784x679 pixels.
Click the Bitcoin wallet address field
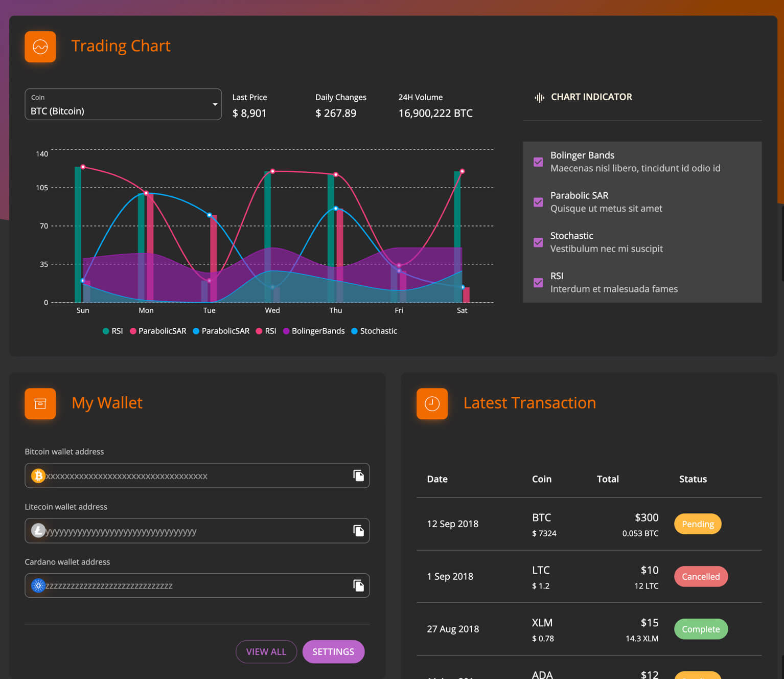(197, 476)
